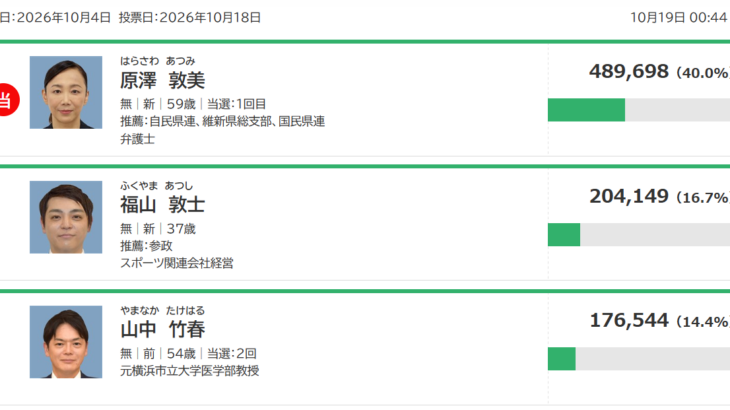Image resolution: width=730 pixels, height=410 pixels.
Task: Click the 元横浜市立大学医学部教授 profile text
Action: pyautogui.click(x=189, y=371)
